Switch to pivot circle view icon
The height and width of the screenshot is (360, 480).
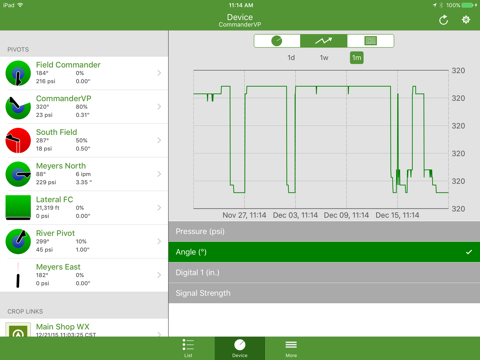tap(277, 41)
